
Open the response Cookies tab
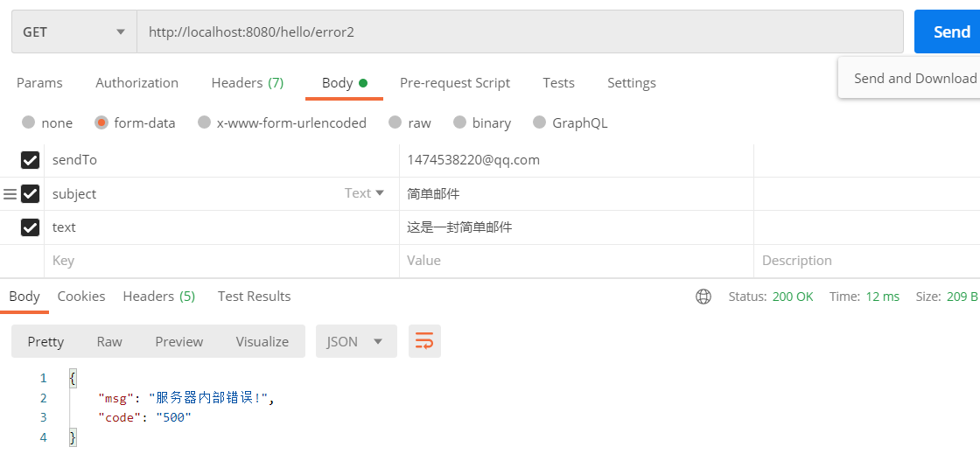[81, 297]
